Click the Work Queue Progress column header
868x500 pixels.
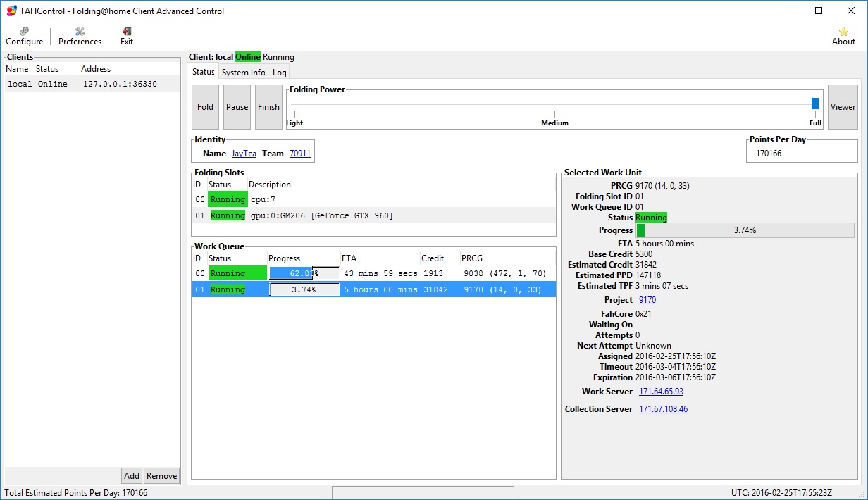coord(304,258)
